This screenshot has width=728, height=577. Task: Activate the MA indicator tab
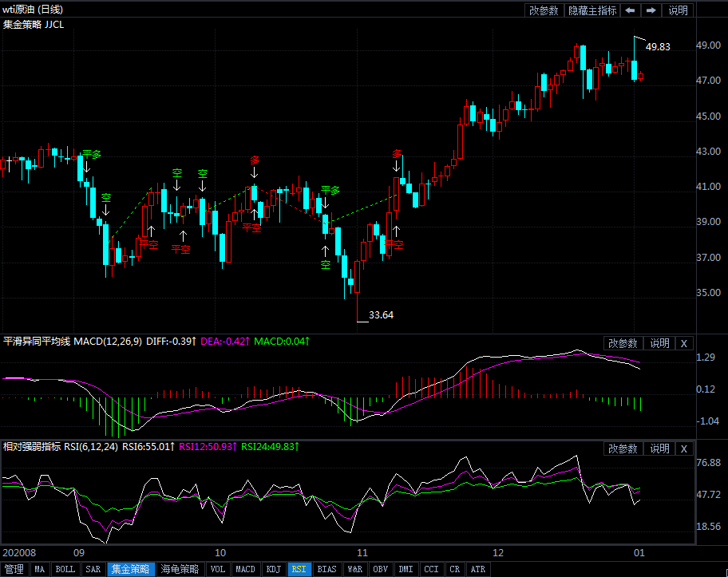point(39,570)
